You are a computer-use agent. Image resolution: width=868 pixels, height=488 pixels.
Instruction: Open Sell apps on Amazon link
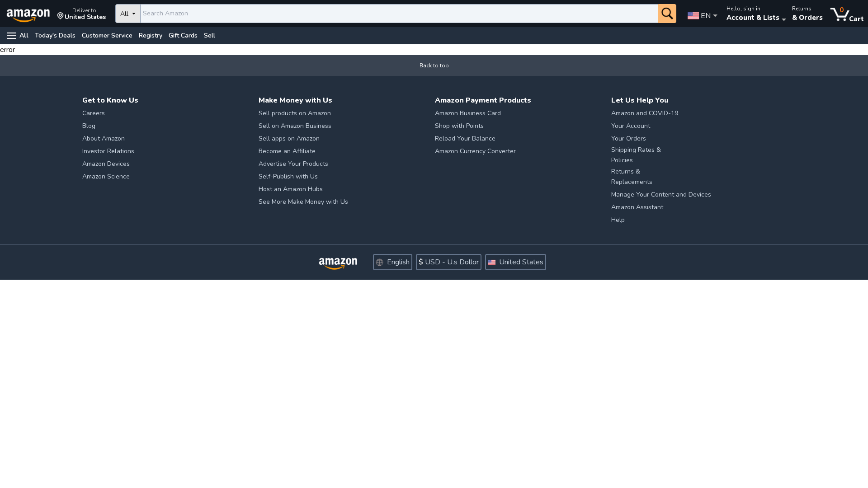tap(289, 139)
